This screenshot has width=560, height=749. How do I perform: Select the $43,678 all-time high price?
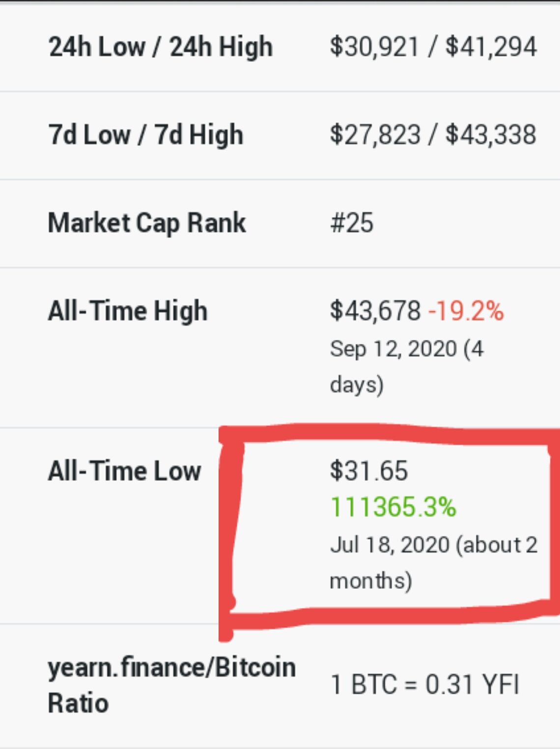tap(375, 311)
